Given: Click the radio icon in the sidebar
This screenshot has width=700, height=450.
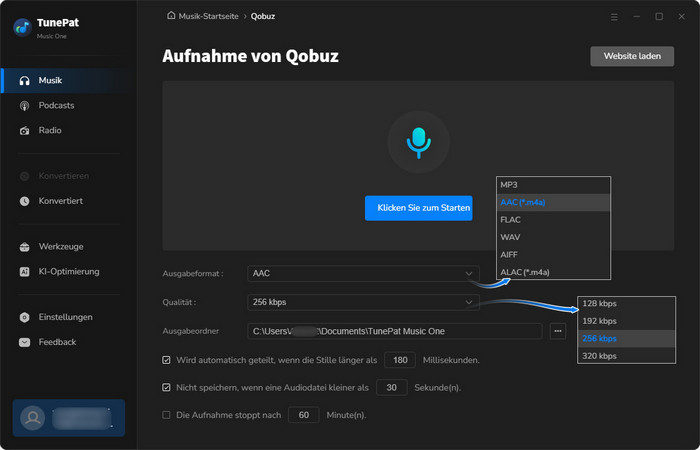Looking at the screenshot, I should coord(25,131).
